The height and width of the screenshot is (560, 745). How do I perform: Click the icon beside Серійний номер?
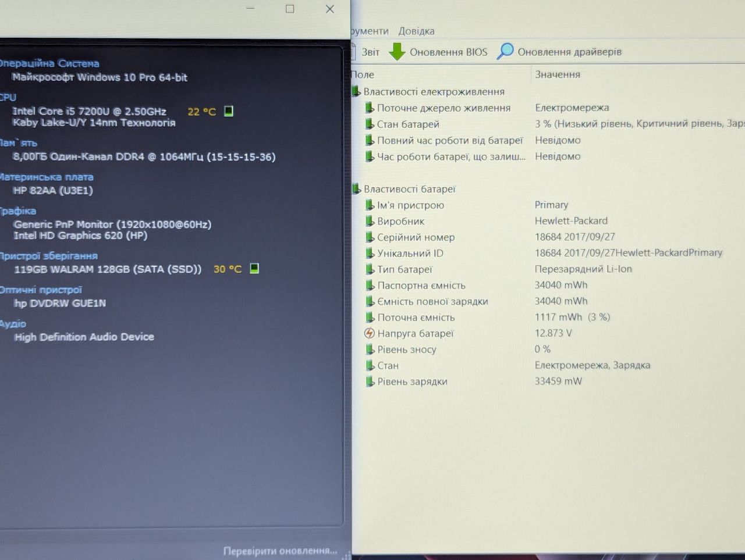click(x=370, y=237)
